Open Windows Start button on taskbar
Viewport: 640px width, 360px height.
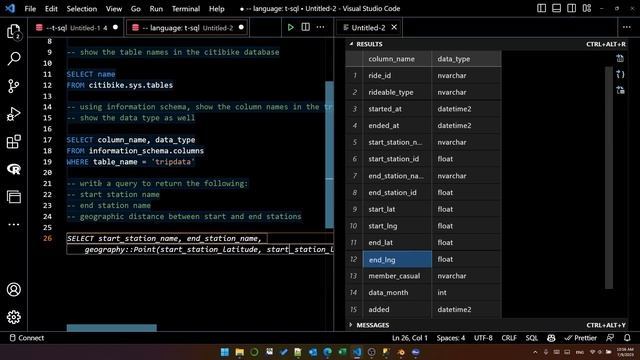point(224,352)
